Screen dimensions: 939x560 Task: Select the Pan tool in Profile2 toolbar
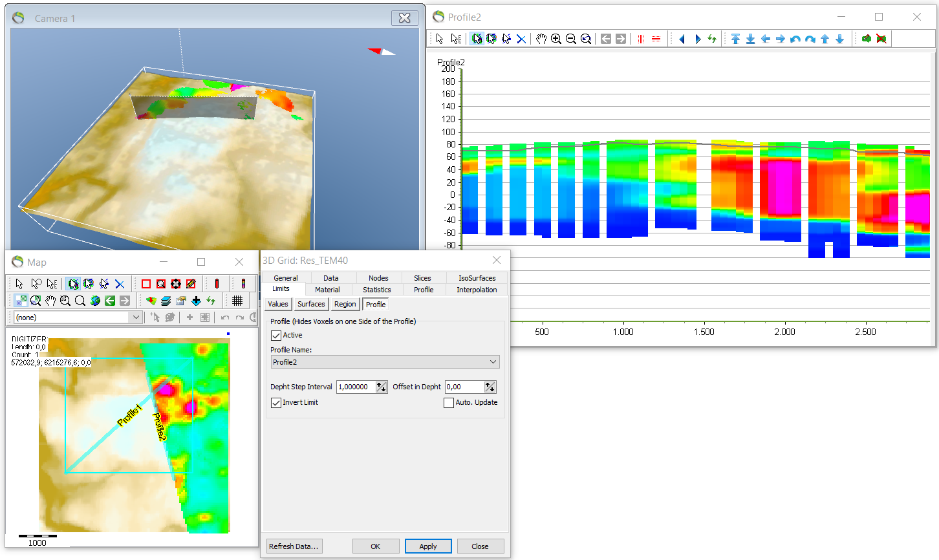(x=541, y=39)
